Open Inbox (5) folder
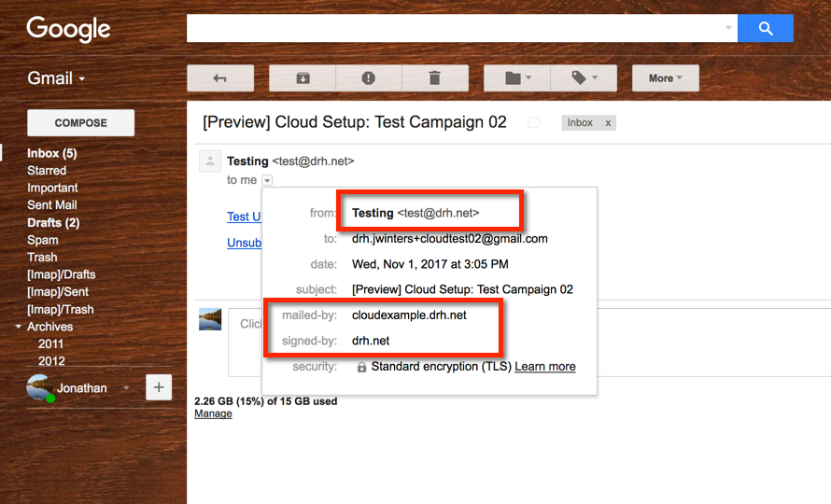Screen dimensions: 831x504 point(52,153)
